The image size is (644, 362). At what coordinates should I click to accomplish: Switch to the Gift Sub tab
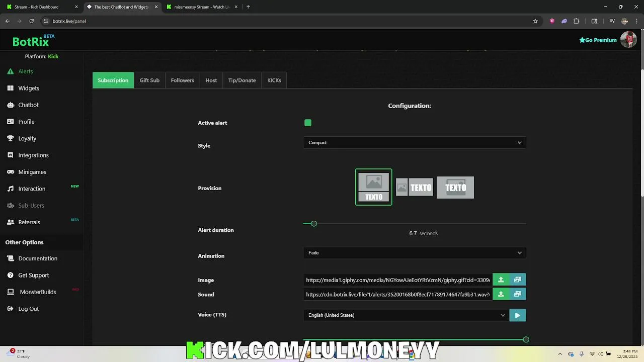click(149, 80)
